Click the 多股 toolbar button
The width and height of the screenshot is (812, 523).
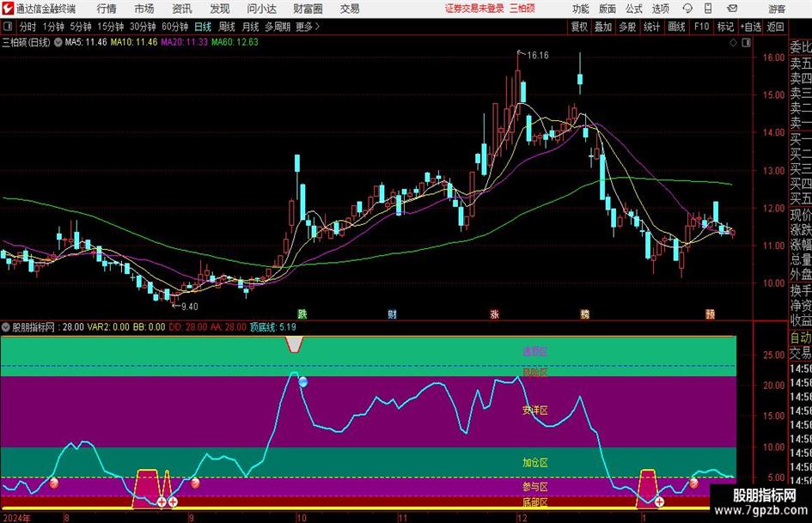pos(627,27)
